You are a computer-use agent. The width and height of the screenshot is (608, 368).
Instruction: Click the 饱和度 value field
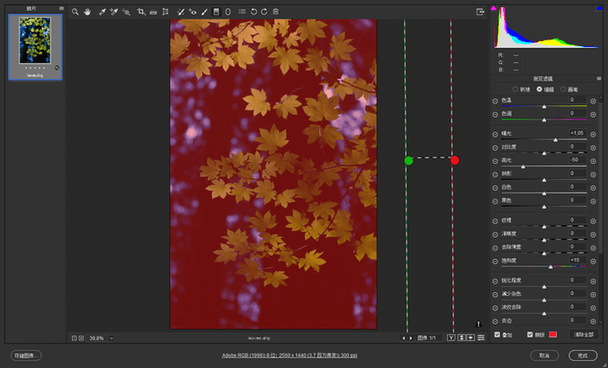tap(577, 260)
